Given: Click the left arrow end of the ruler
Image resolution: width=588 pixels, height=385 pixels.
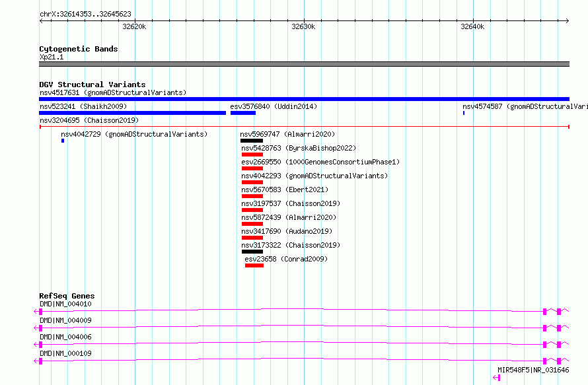Looking at the screenshot, I should [41, 21].
